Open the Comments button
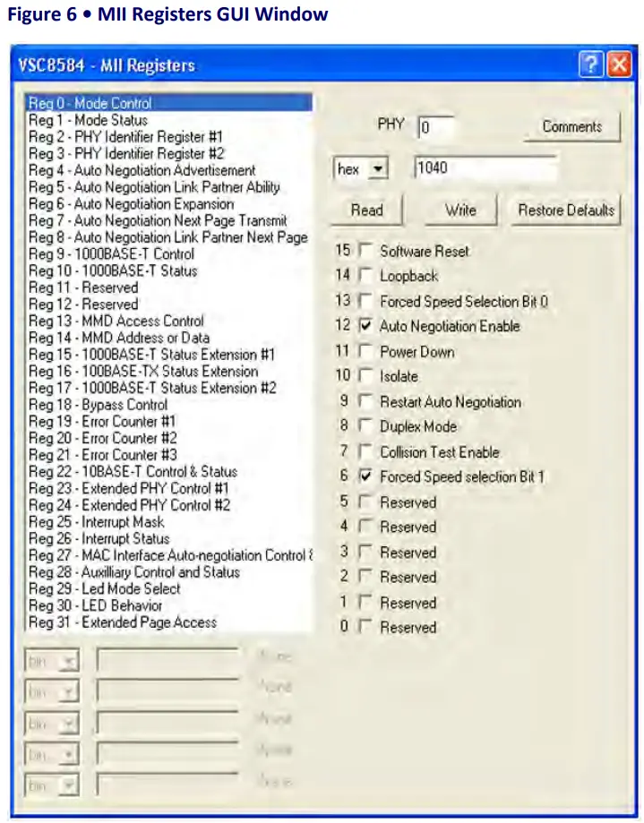The width and height of the screenshot is (644, 823). point(572,126)
